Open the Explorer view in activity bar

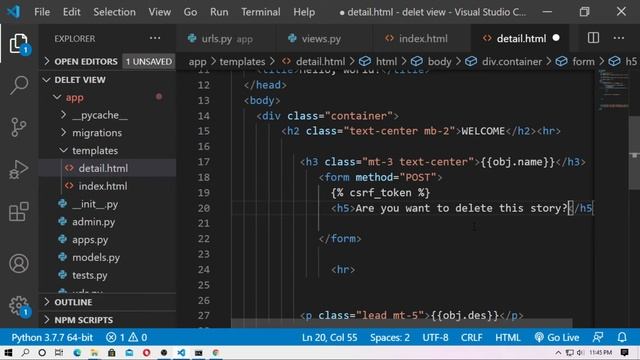click(x=19, y=44)
